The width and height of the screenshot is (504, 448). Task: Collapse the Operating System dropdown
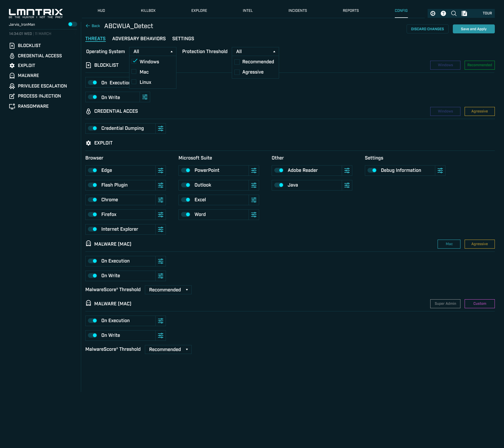click(x=153, y=52)
